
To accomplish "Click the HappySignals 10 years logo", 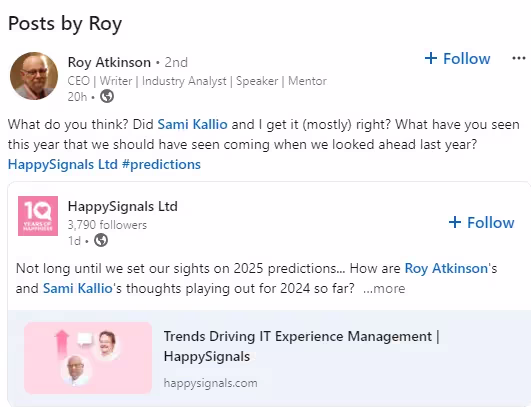I will tap(38, 216).
